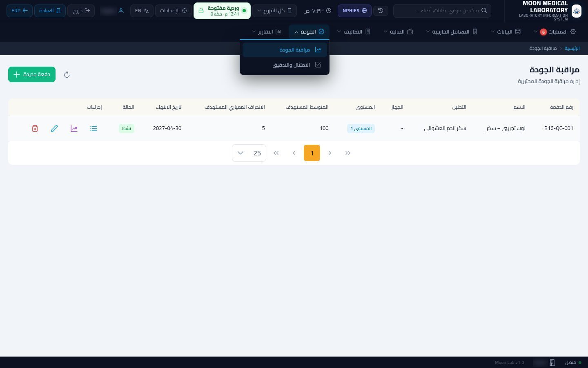The width and height of the screenshot is (588, 368).
Task: Go to previous page arrow
Action: pos(330,153)
